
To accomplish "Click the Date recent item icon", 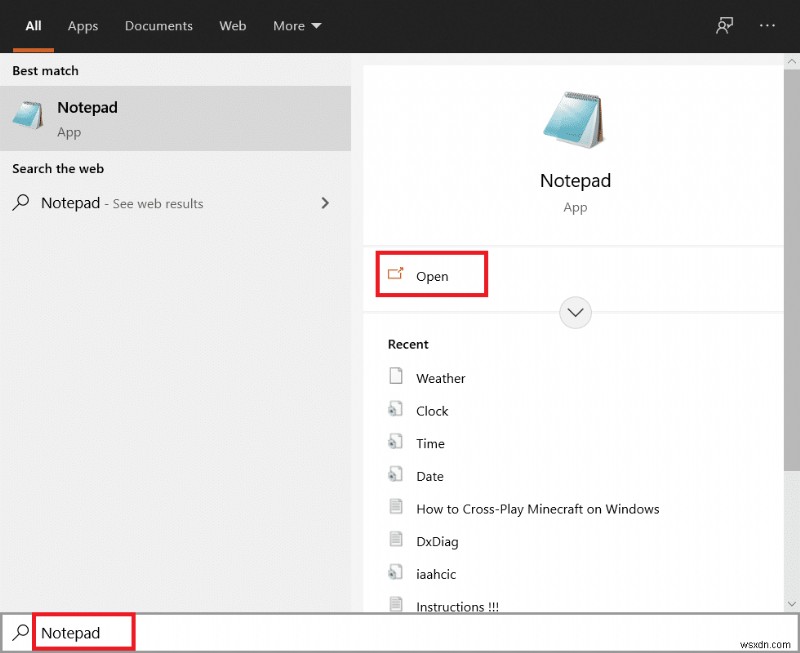I will pos(398,476).
